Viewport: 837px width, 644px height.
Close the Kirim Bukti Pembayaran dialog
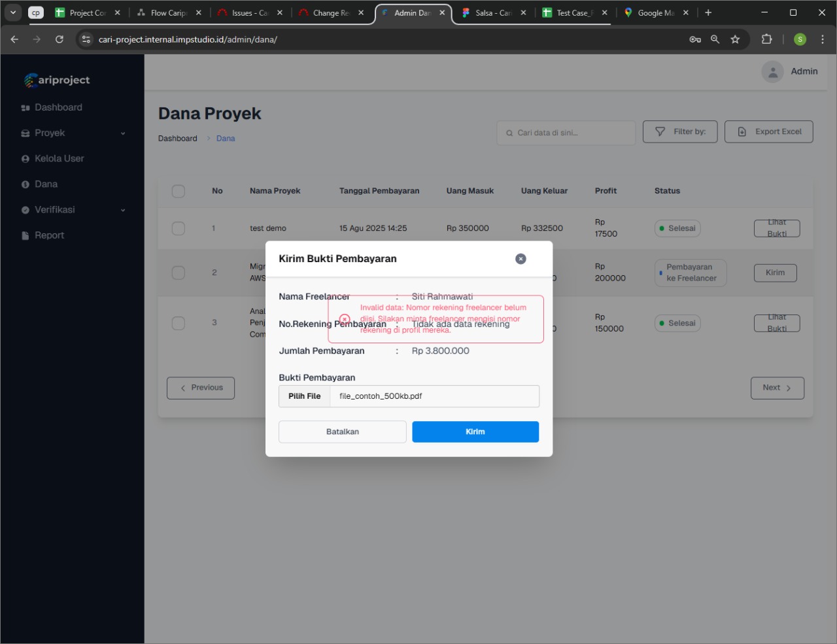click(521, 259)
